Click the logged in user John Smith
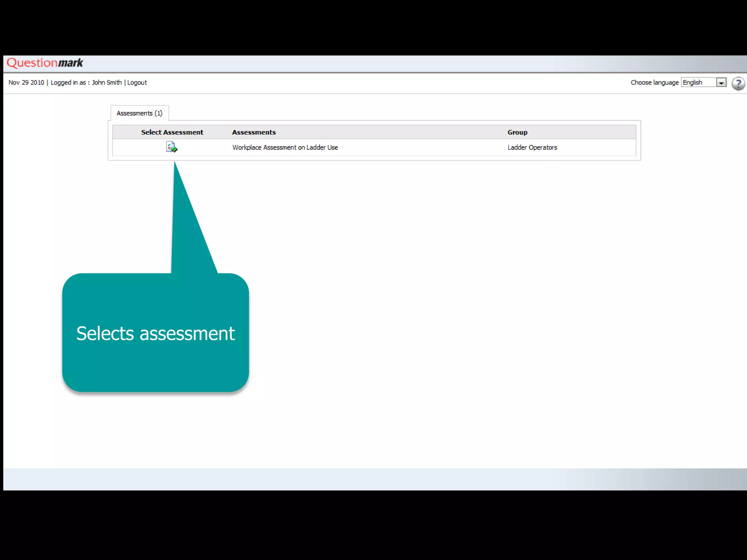This screenshot has height=560, width=747. click(x=107, y=83)
